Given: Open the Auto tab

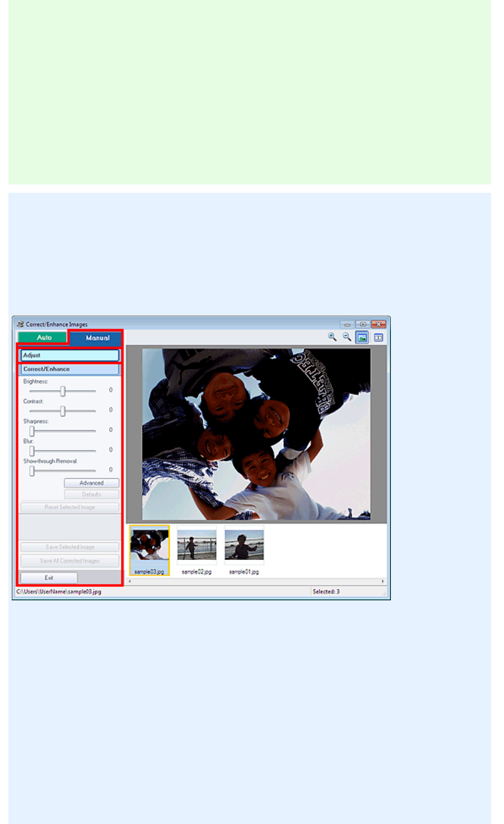Looking at the screenshot, I should (x=44, y=338).
